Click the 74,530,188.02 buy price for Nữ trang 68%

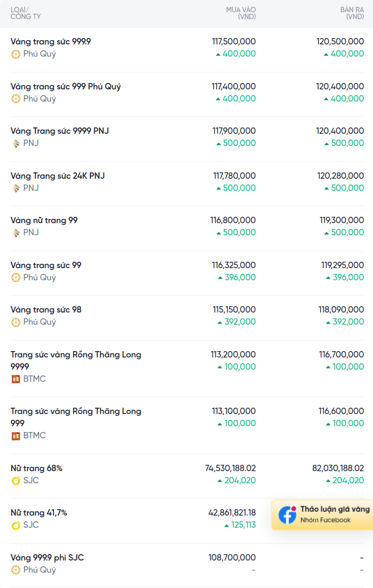click(230, 468)
